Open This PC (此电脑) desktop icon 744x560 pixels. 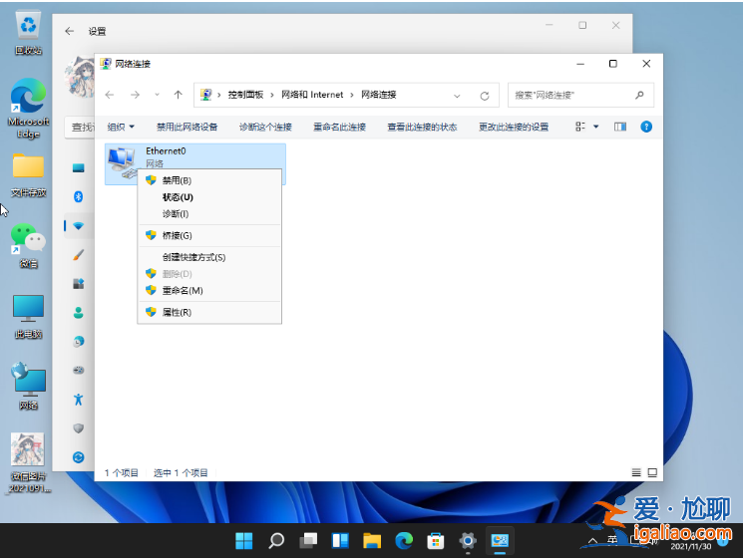(x=29, y=317)
